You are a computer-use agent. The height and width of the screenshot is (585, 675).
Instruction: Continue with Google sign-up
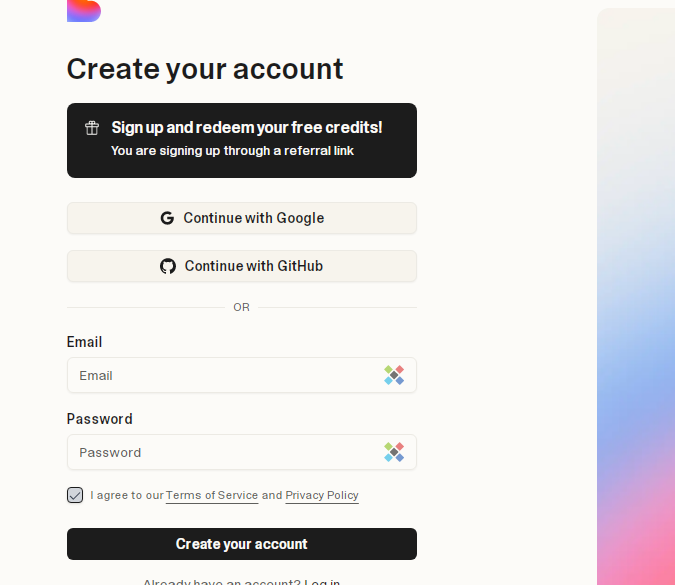[242, 218]
